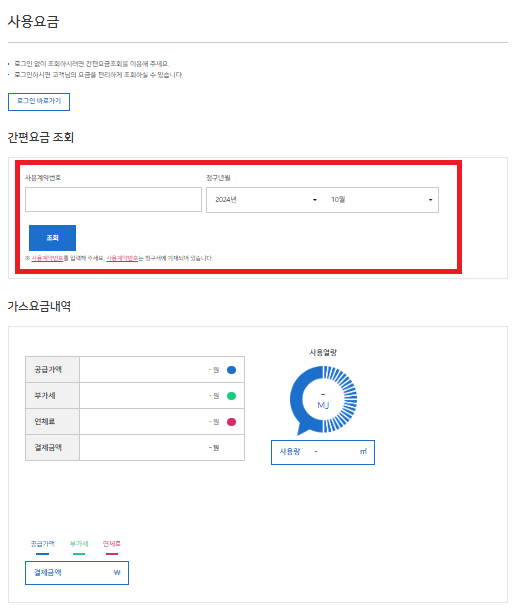
Task: Click the 사용량 ㎥ value box
Action: coord(323,452)
